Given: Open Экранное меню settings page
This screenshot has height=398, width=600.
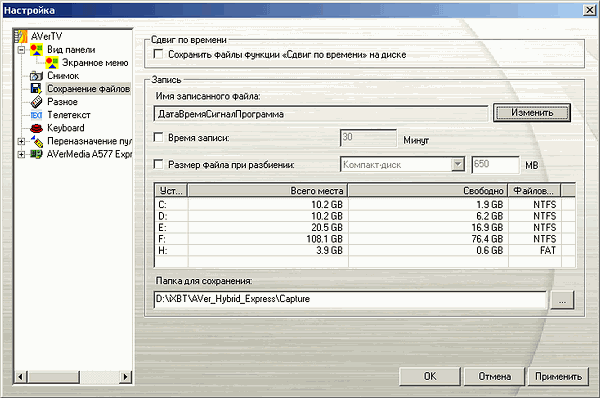Looking at the screenshot, I should coord(95,63).
